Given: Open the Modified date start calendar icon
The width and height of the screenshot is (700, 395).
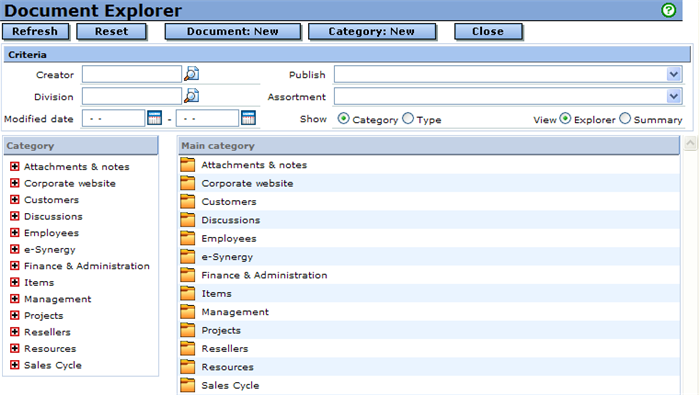Looking at the screenshot, I should [154, 118].
